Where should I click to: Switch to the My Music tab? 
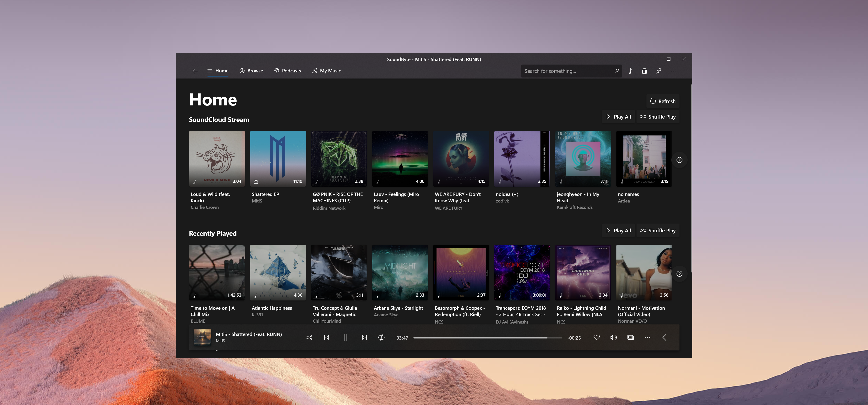tap(326, 71)
